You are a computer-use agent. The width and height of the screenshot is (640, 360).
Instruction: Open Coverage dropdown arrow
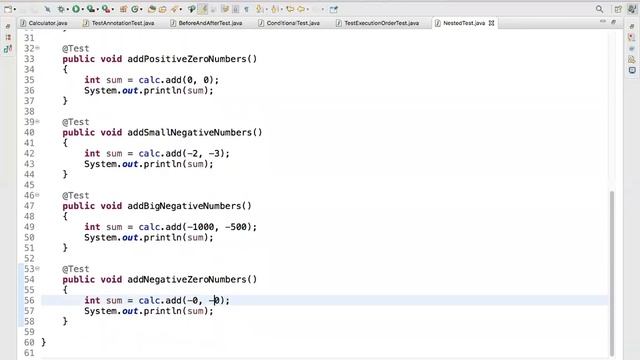click(97, 9)
